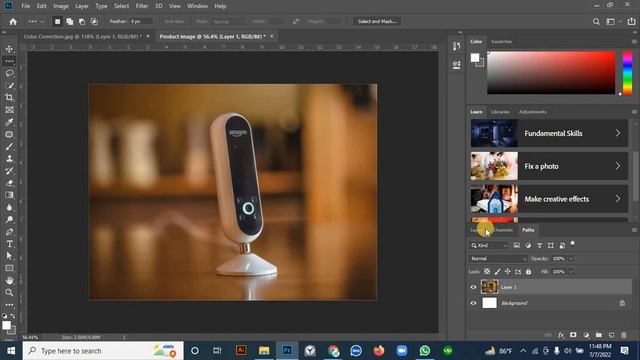640x360 pixels.
Task: Click the Feather input field
Action: pyautogui.click(x=141, y=21)
